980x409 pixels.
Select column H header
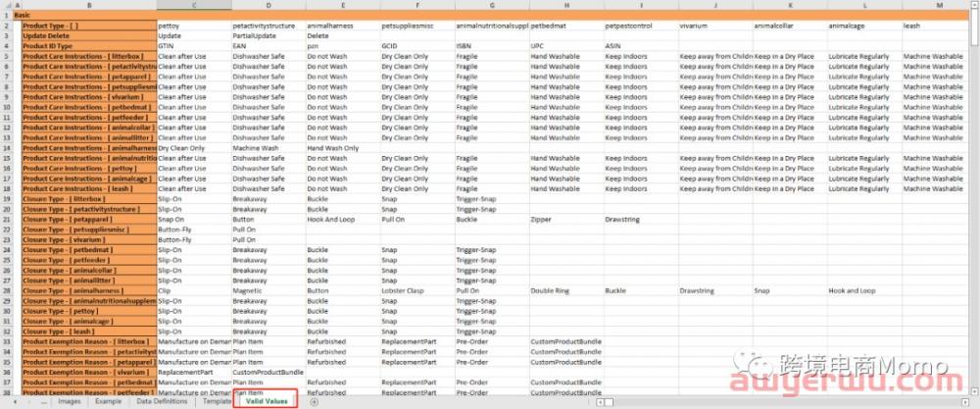(x=565, y=5)
